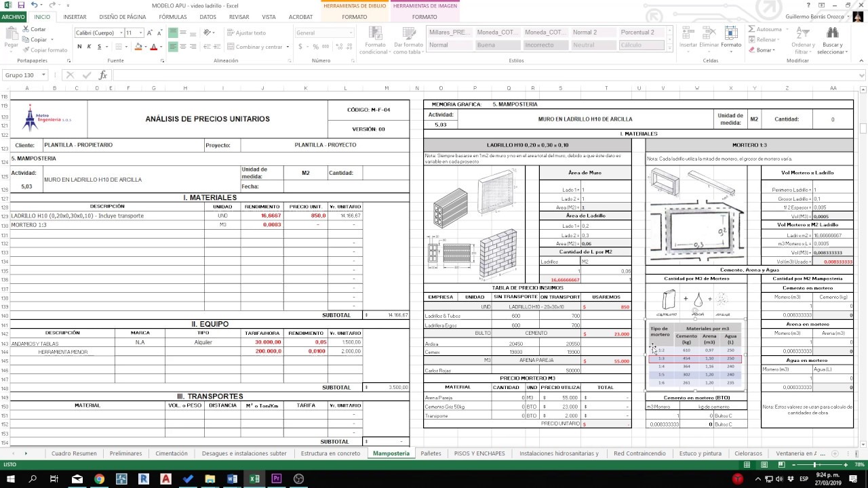Open Word from the Windows taskbar
868x488 pixels.
coord(232,479)
